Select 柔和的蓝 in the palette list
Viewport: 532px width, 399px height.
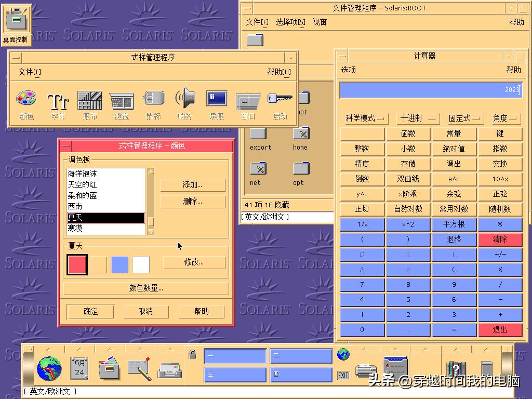click(106, 195)
